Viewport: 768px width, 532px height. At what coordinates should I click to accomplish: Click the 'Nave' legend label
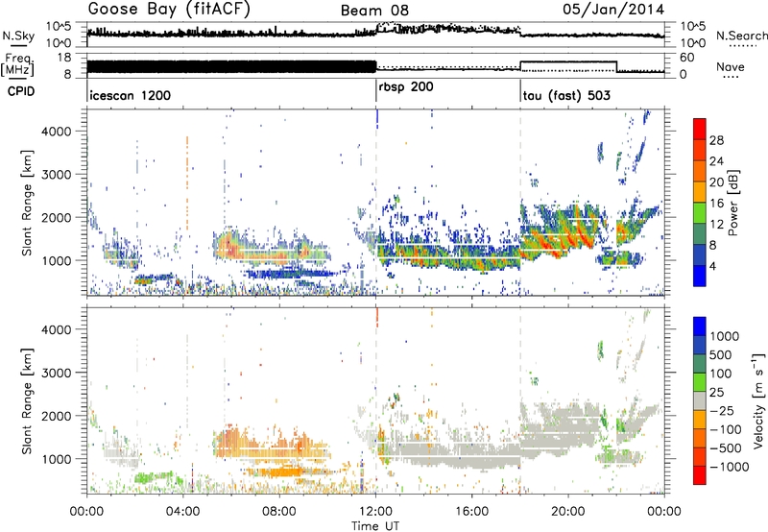730,66
